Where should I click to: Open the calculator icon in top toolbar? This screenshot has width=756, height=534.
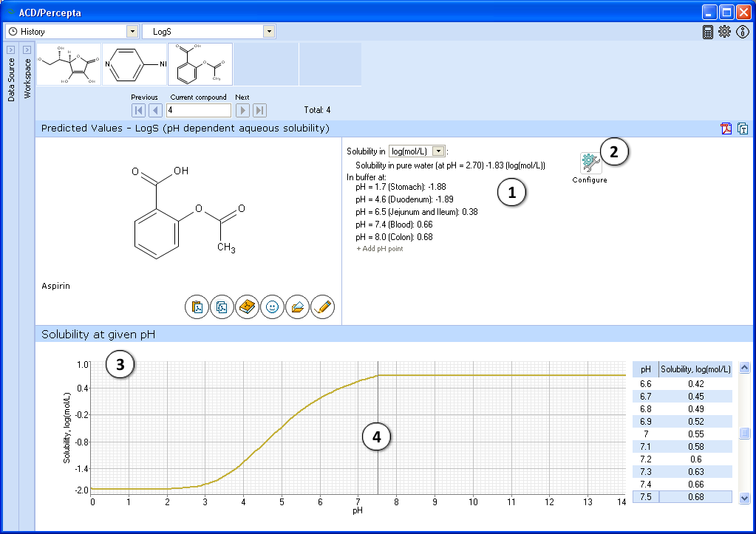pyautogui.click(x=707, y=32)
